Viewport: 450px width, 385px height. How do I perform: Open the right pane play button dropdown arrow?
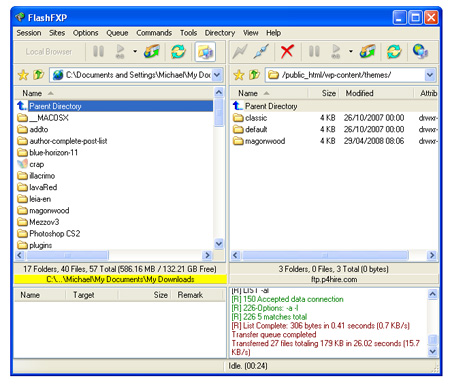[351, 52]
